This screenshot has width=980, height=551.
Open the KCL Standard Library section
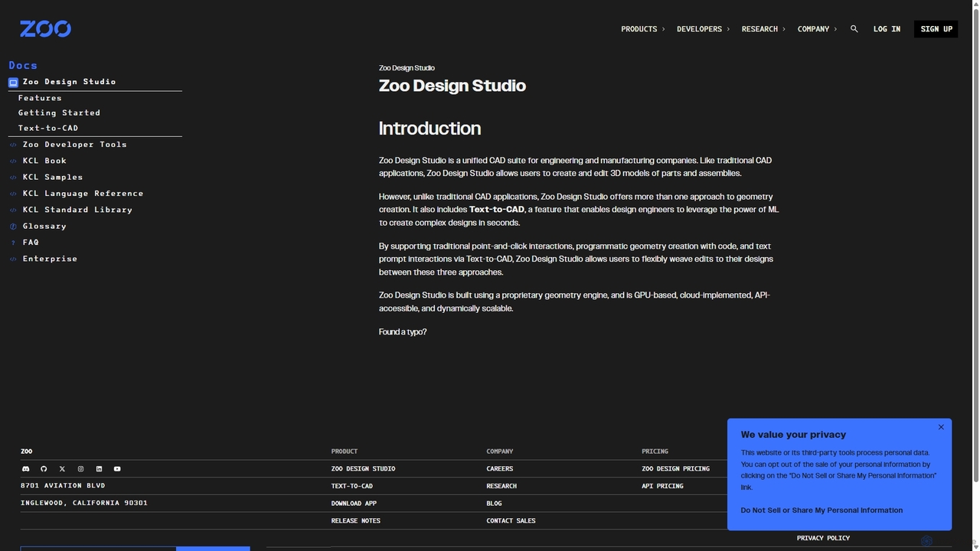(x=77, y=210)
